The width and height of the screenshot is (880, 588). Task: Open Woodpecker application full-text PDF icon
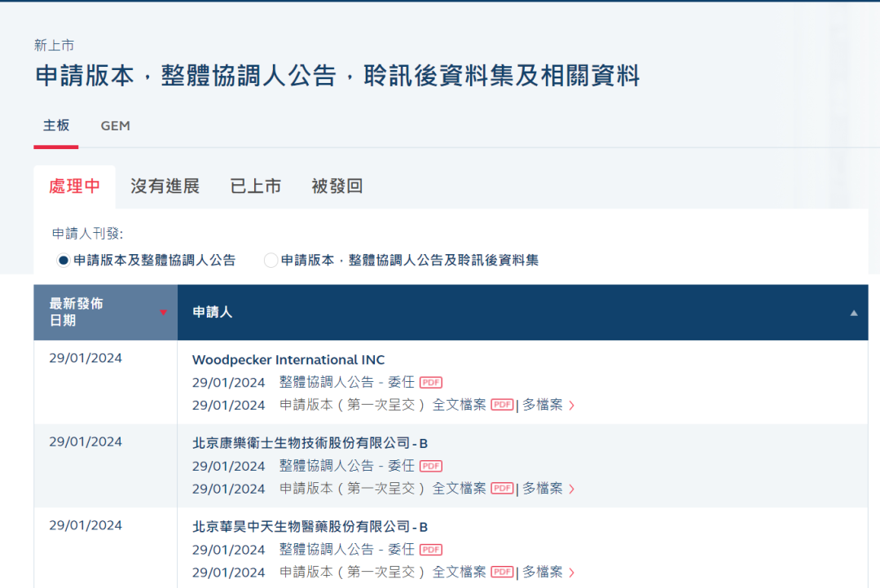click(x=502, y=405)
